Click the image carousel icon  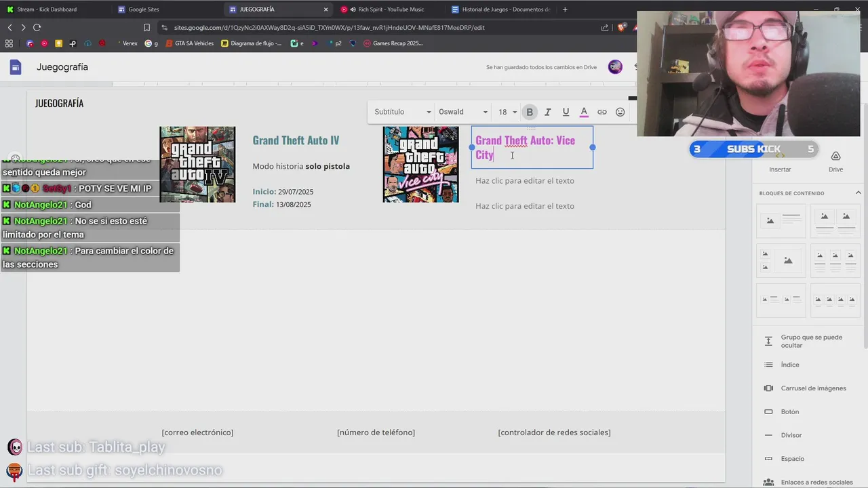point(768,388)
